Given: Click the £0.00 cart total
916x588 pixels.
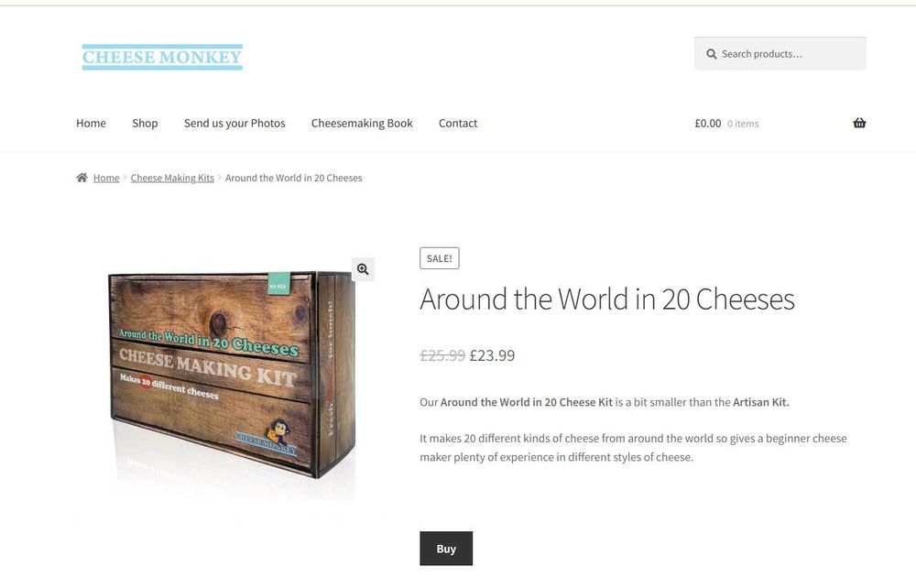Looking at the screenshot, I should point(708,124).
